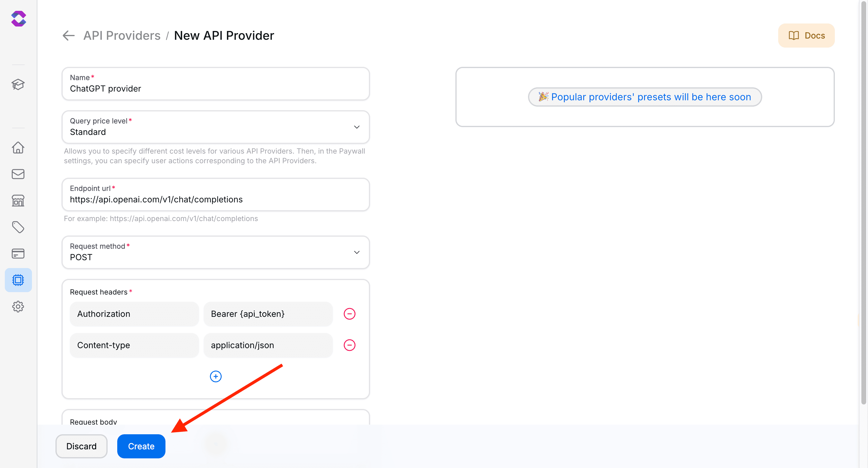Expand the Query price level dropdown

[357, 127]
